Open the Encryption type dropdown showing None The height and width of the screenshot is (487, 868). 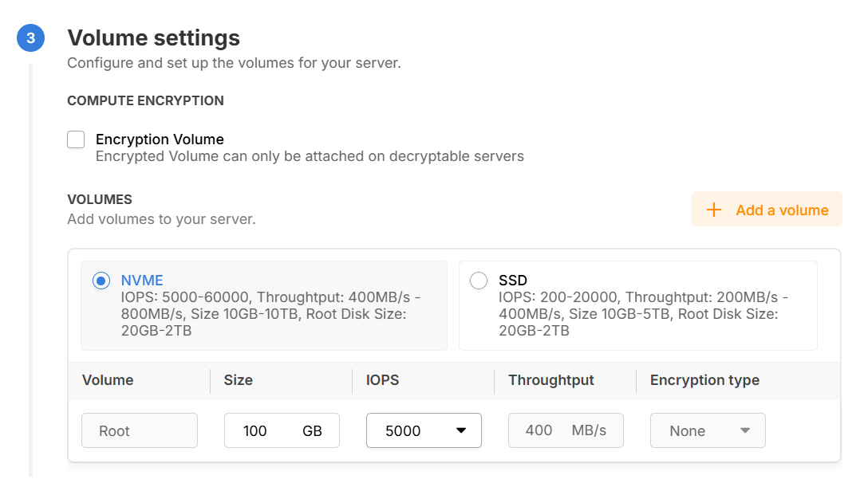coord(707,430)
